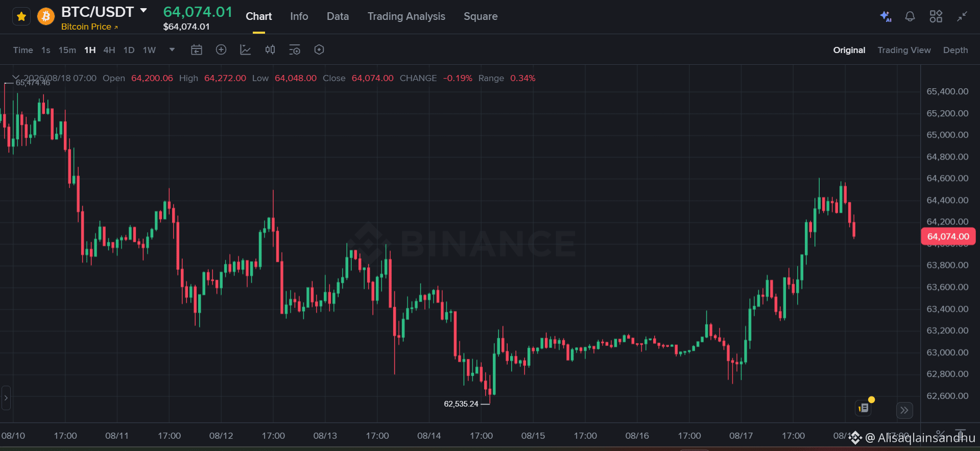Expand more time intervals dropdown arrow
The width and height of the screenshot is (980, 451).
coord(172,49)
